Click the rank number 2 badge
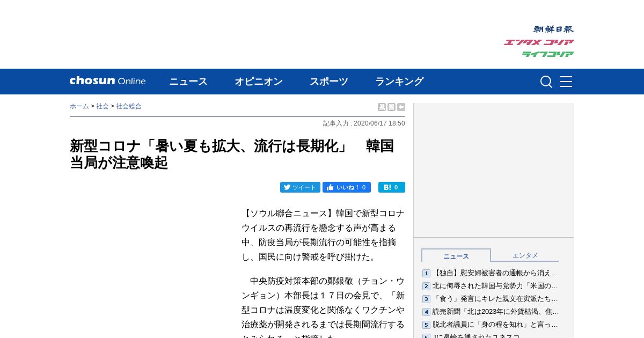Screen dimensions: 644x338 (x=426, y=286)
